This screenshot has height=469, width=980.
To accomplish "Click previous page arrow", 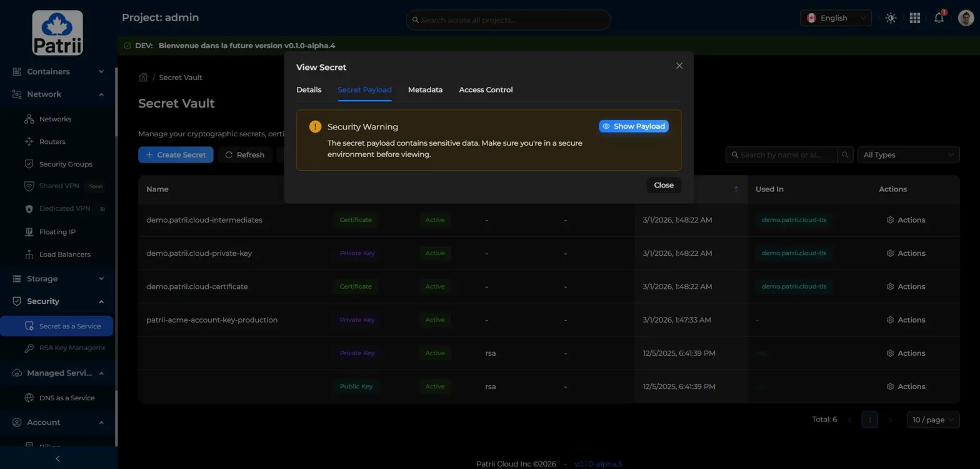I will (849, 420).
